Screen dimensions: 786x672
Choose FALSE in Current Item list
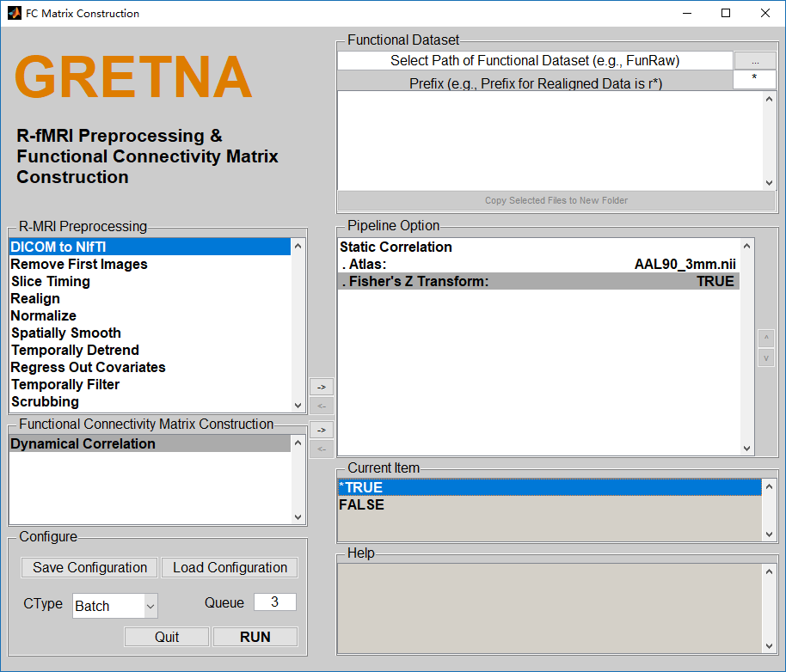(550, 504)
